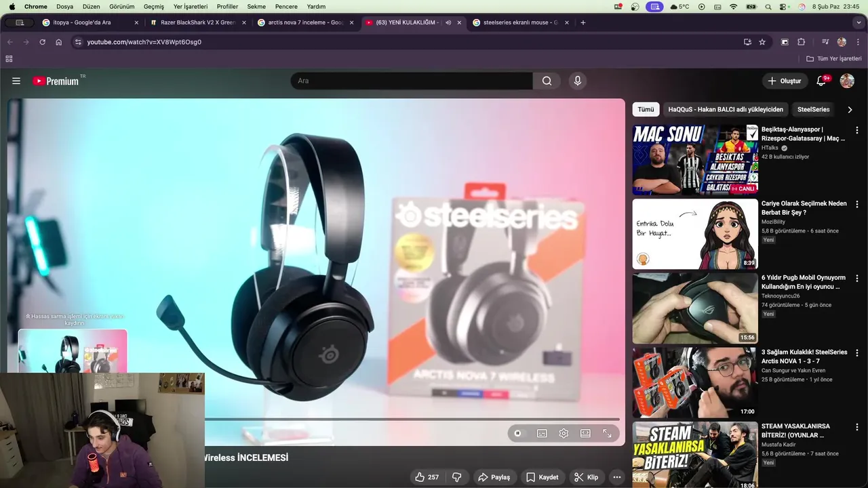The width and height of the screenshot is (868, 488).
Task: Open Chrome apps grid in bookmarks bar
Action: point(9,59)
